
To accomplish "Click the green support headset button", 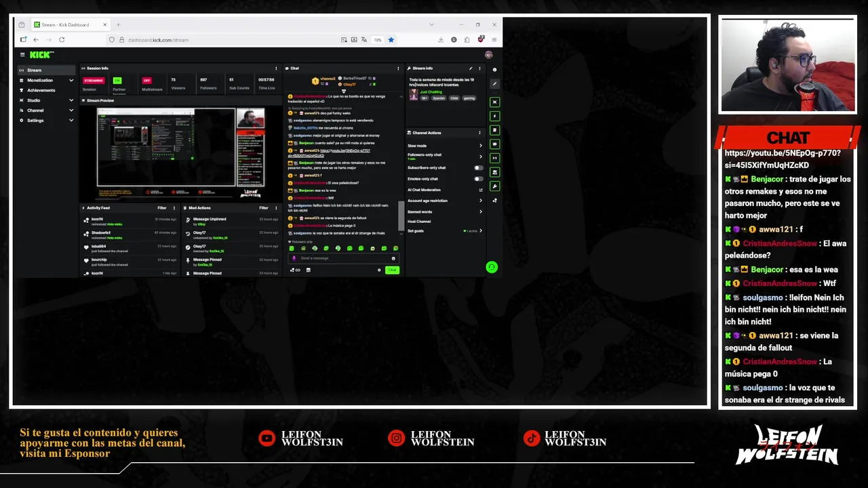I will [x=492, y=268].
